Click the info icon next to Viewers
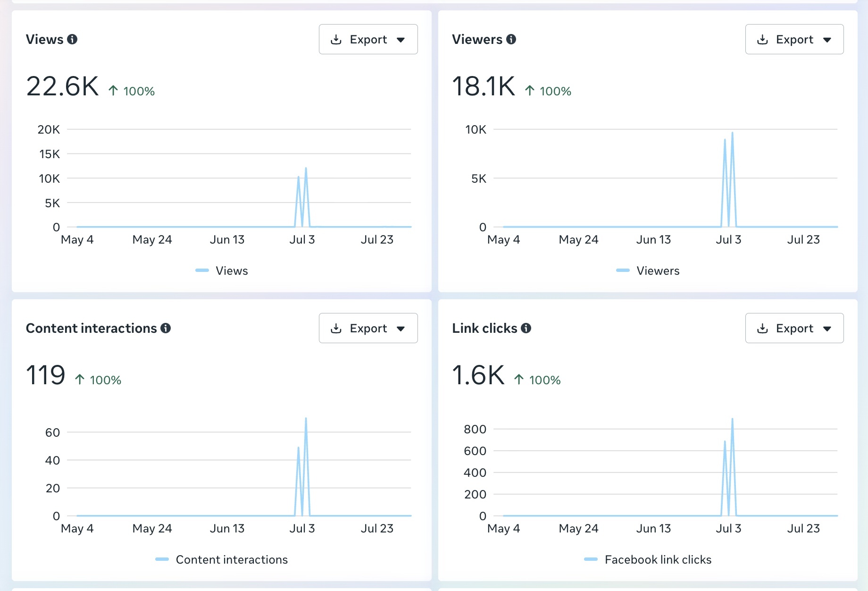868x591 pixels. pyautogui.click(x=511, y=39)
